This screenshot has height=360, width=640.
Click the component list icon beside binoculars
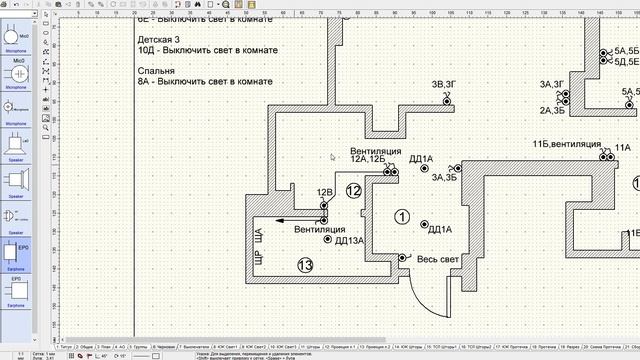[x=188, y=4]
